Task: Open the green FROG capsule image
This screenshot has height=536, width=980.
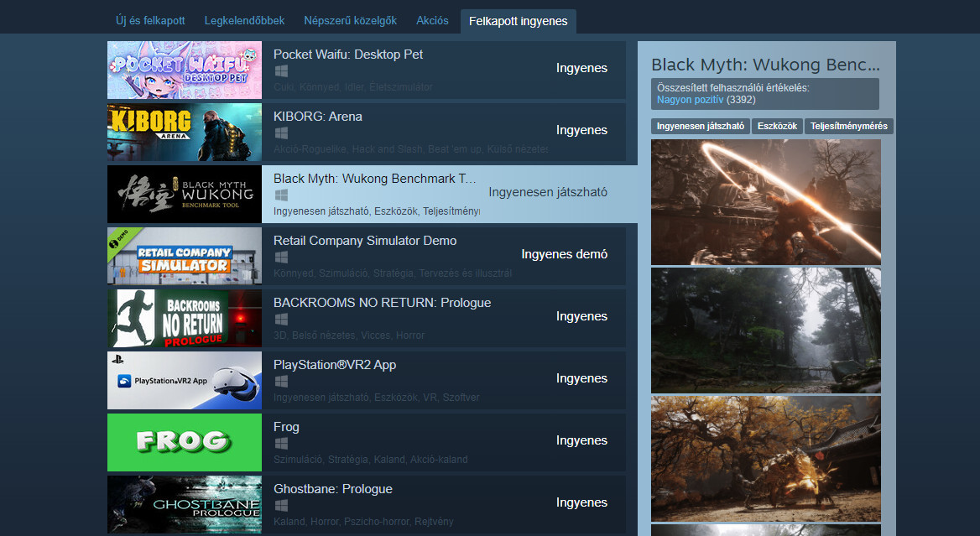Action: tap(185, 442)
